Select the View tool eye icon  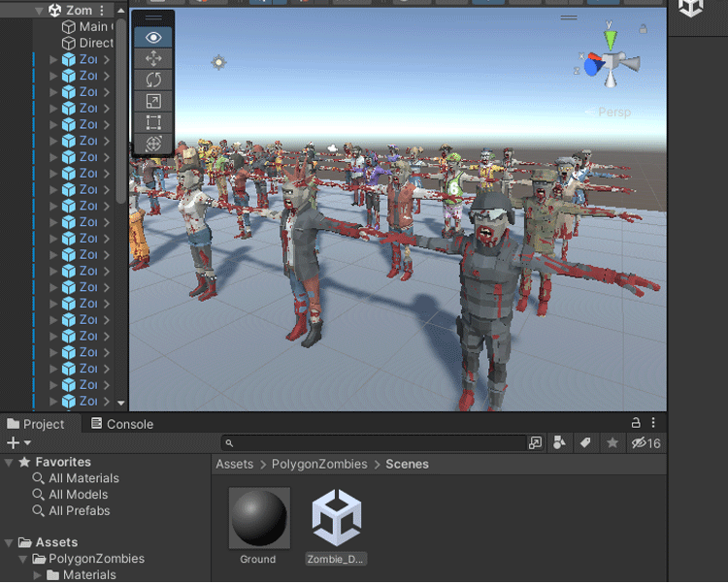coord(153,38)
